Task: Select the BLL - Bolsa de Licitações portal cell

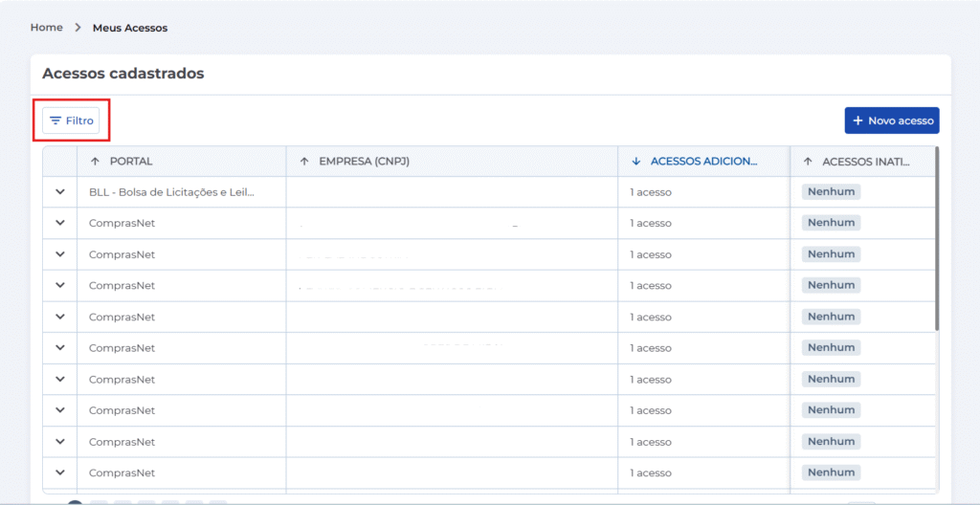Action: (x=172, y=192)
